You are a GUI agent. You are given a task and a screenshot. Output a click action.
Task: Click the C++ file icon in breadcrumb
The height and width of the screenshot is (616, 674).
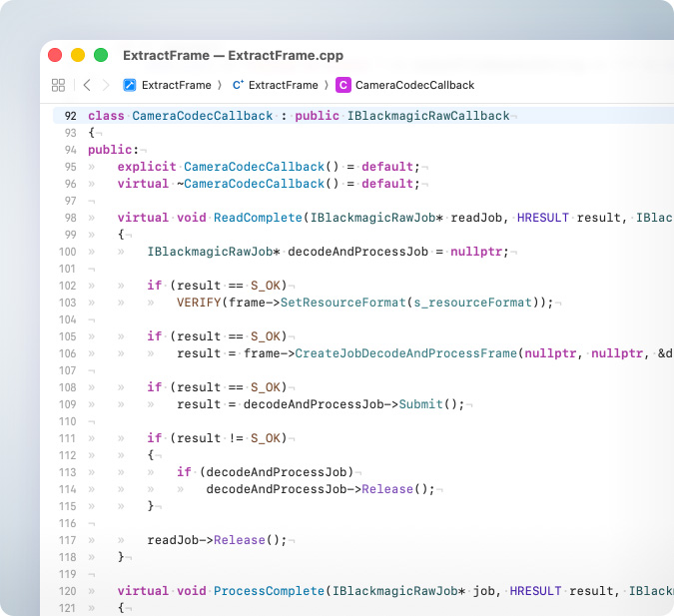click(238, 85)
